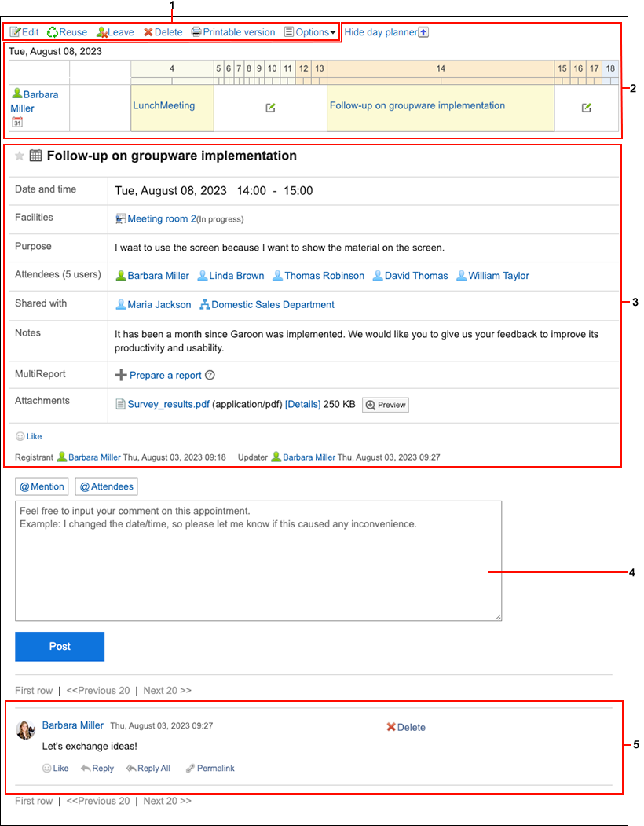644x826 pixels.
Task: Click the Preview button for the attachment
Action: (x=386, y=405)
